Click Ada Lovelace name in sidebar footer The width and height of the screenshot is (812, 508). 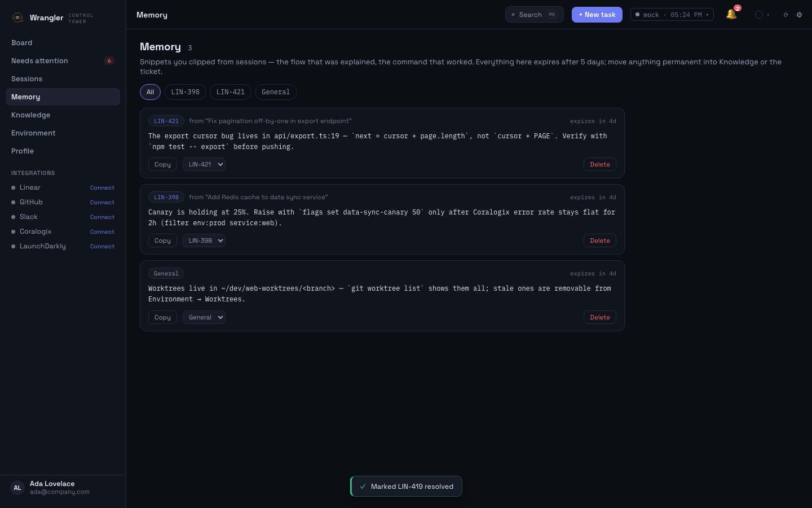(52, 484)
